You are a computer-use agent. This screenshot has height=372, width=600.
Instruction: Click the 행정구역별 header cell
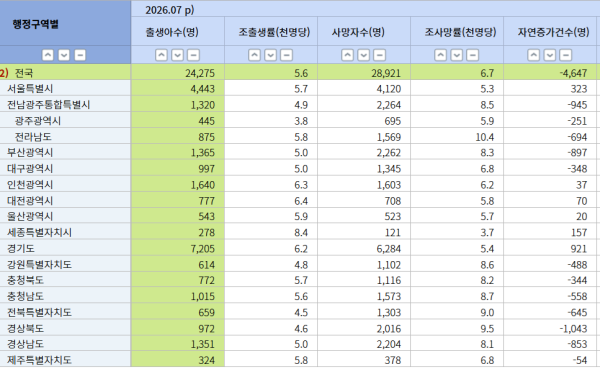[x=65, y=23]
